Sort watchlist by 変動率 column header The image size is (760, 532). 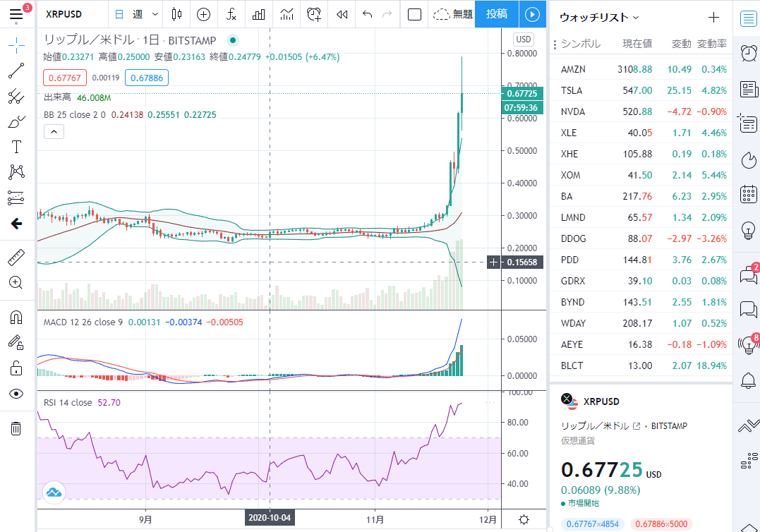[711, 44]
